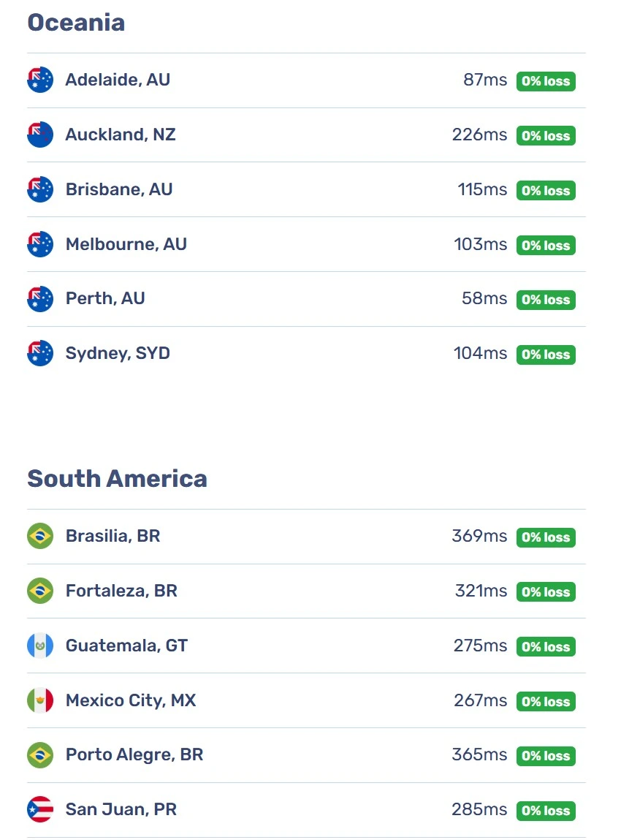Screen dimensions: 621x840
Task: Click the Australian flag icon beside Adelaide
Action: tap(40, 80)
